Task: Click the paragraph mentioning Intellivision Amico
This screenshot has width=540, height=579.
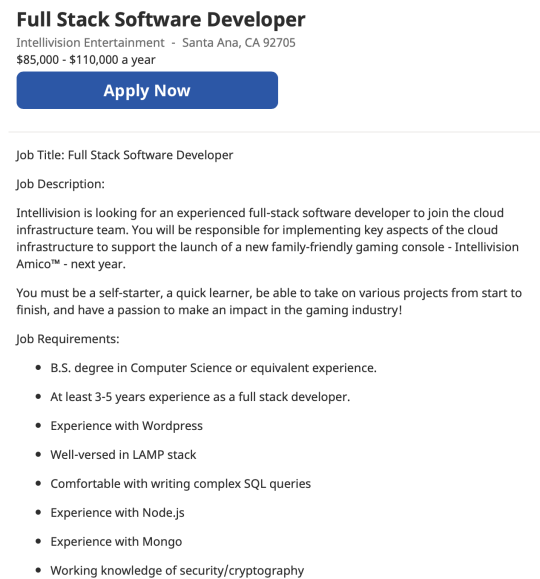Action: [x=267, y=238]
